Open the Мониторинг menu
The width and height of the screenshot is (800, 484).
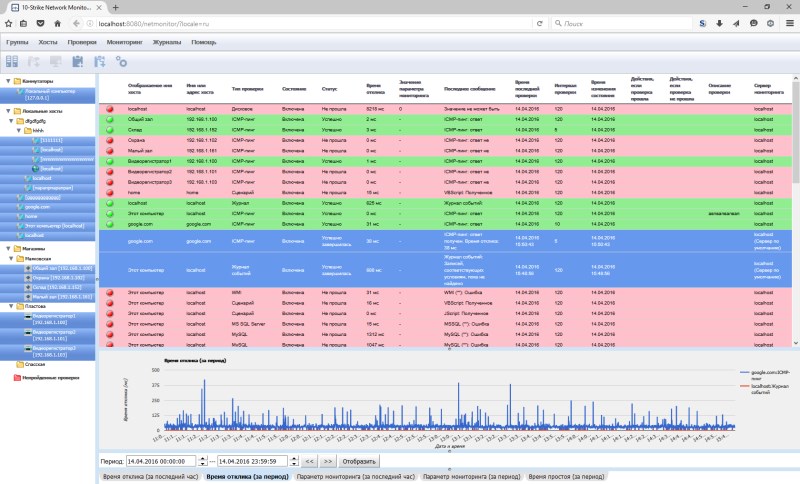pyautogui.click(x=124, y=42)
